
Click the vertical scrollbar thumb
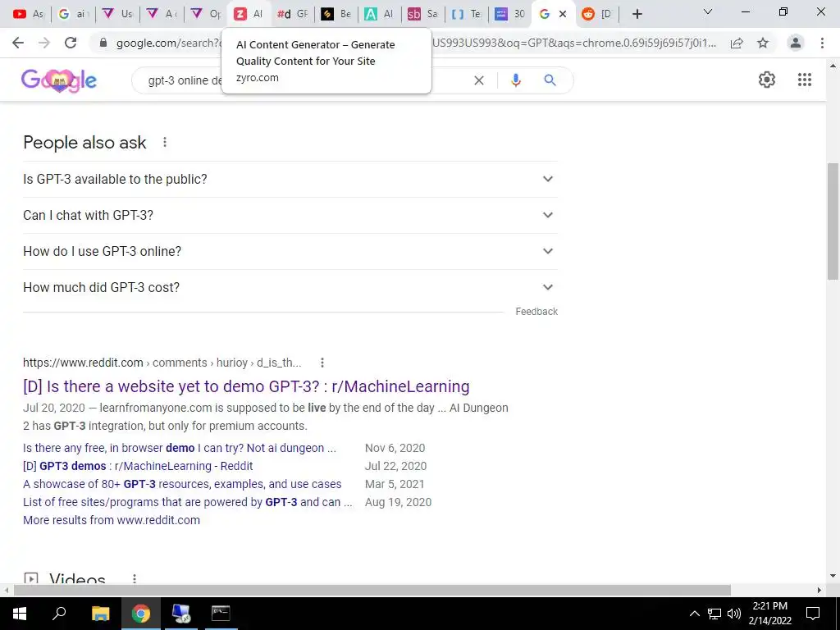pos(833,221)
